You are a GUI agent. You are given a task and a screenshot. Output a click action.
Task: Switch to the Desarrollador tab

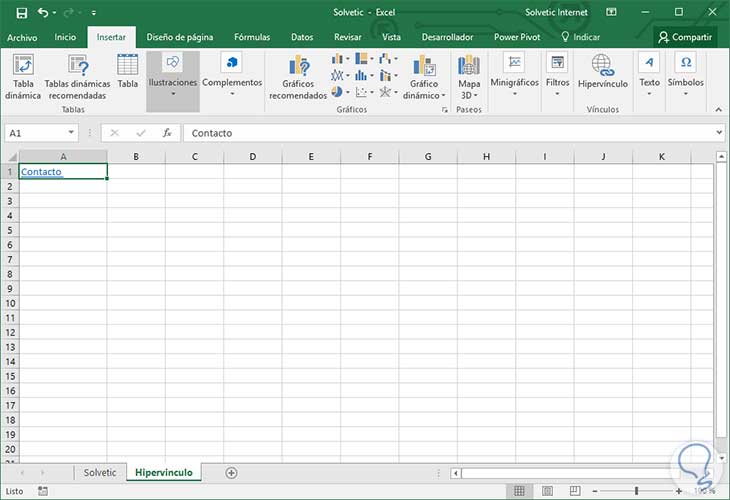447,37
